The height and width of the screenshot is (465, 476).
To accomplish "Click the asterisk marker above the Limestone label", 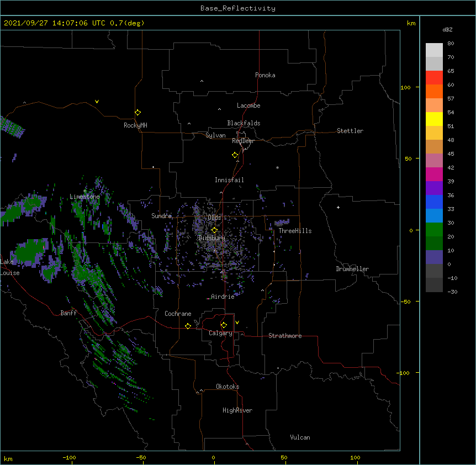I will 85,191.
